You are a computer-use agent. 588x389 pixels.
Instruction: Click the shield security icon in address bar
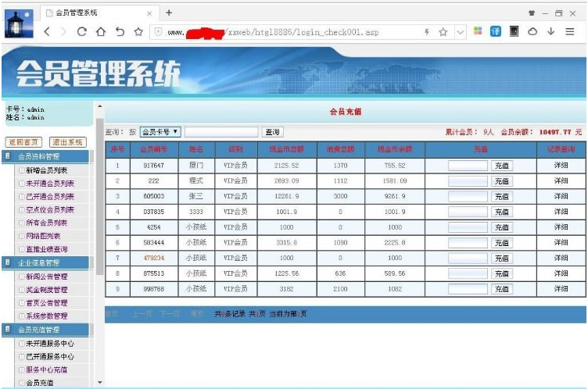(158, 32)
